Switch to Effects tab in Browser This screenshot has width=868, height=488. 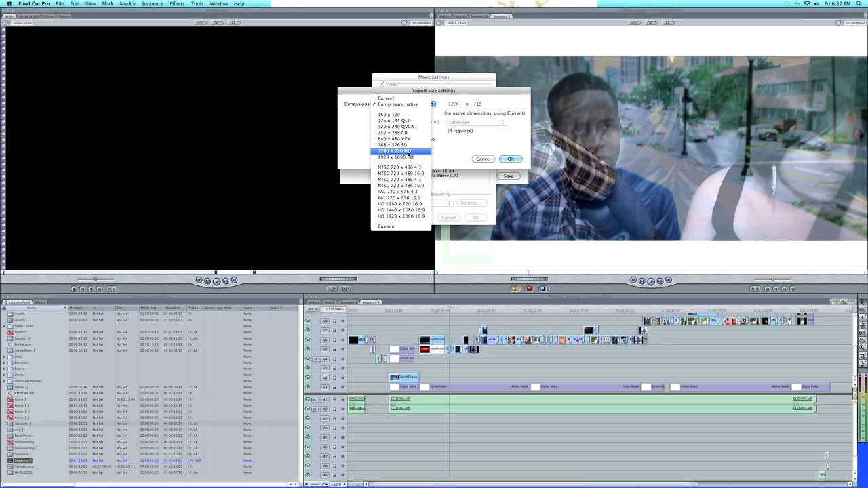pyautogui.click(x=41, y=302)
